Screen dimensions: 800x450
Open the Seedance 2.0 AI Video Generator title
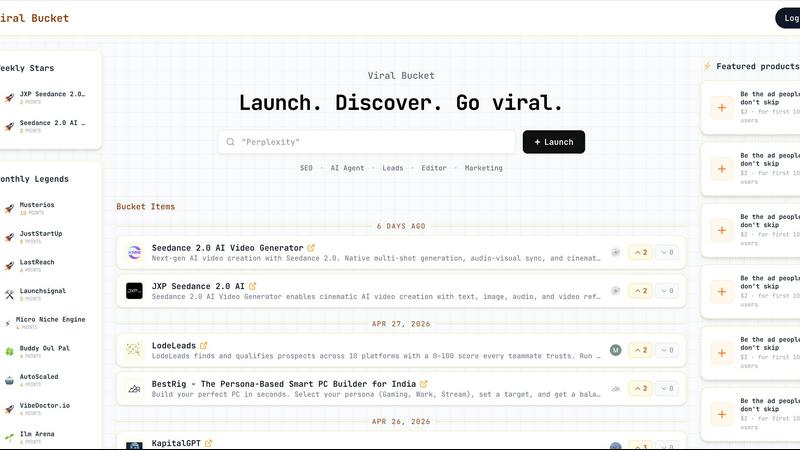[x=228, y=248]
